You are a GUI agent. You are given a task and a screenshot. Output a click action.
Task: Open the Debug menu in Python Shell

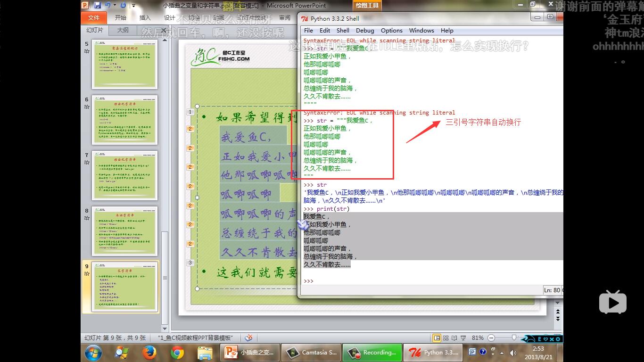pyautogui.click(x=365, y=30)
